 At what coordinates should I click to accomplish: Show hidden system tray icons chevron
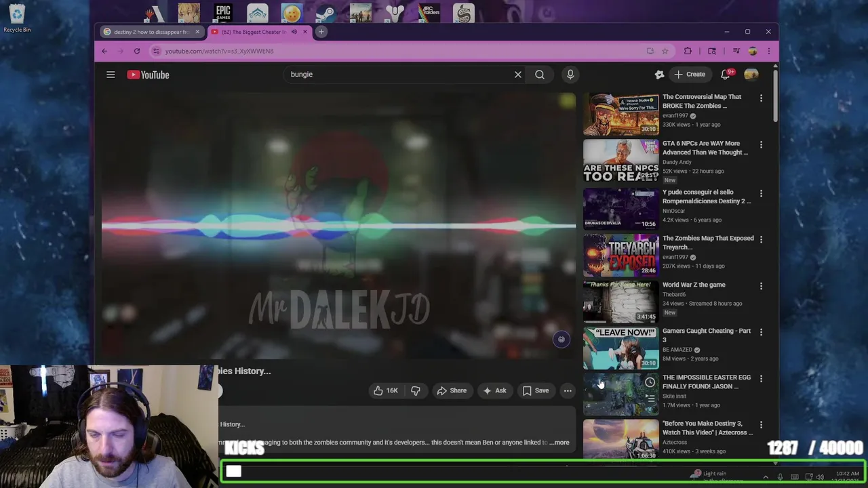tap(766, 477)
